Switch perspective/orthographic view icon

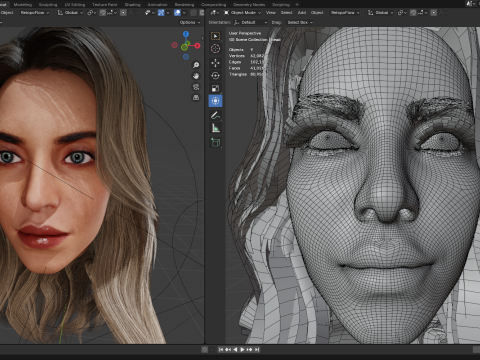click(x=196, y=98)
